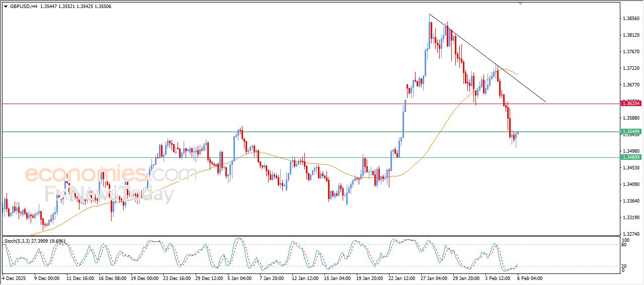Click the gray chart shift triangle marker

coord(521,4)
